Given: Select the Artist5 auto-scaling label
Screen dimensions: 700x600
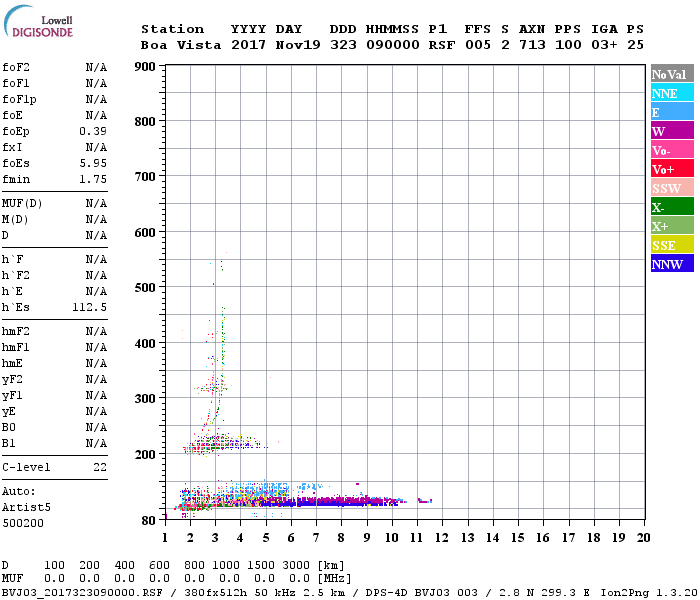Looking at the screenshot, I should [24, 507].
